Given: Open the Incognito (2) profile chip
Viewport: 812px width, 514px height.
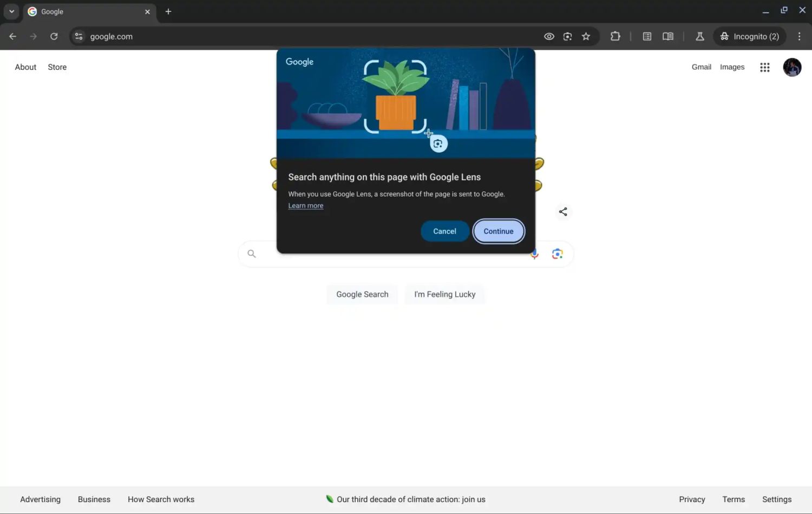Looking at the screenshot, I should point(749,36).
